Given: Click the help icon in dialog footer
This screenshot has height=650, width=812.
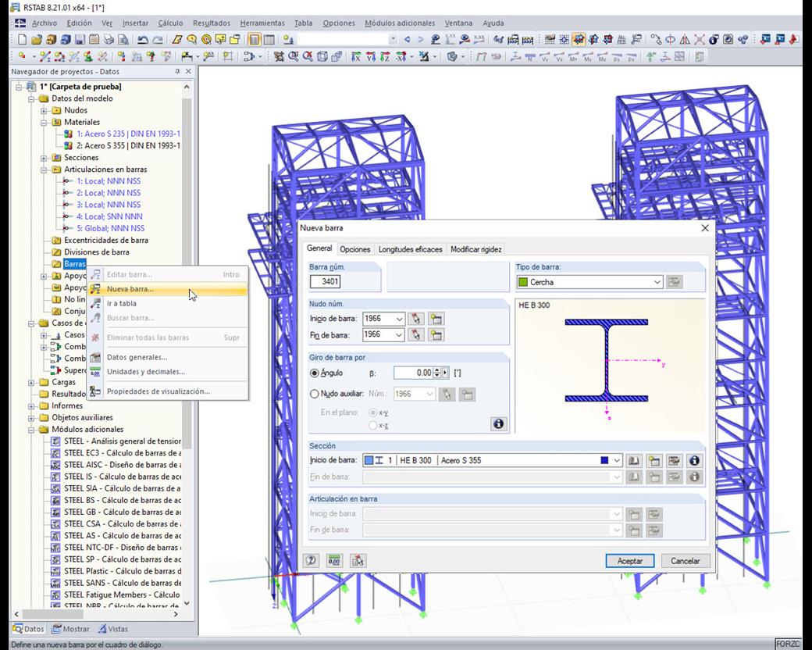Looking at the screenshot, I should 311,560.
